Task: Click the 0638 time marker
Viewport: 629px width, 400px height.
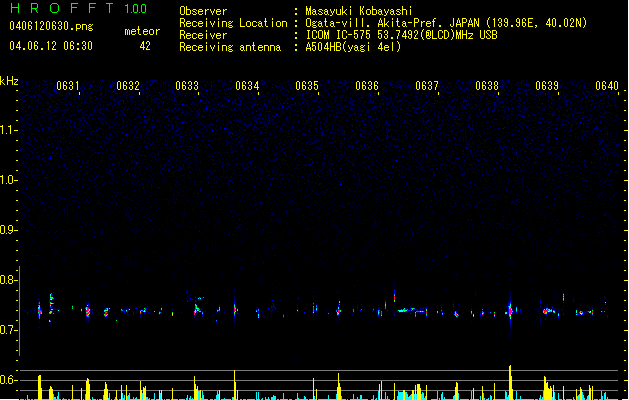Action: point(487,86)
